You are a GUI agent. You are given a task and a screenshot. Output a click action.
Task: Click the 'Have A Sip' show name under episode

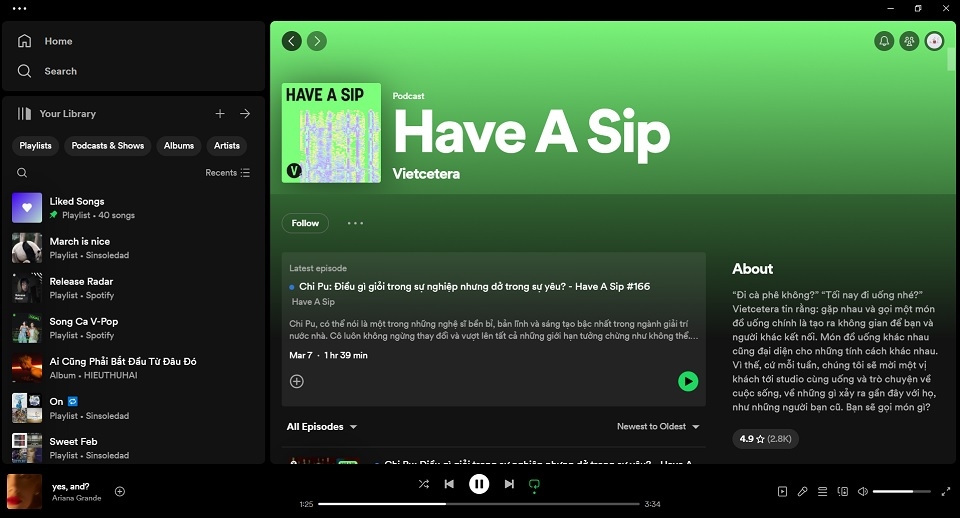313,302
